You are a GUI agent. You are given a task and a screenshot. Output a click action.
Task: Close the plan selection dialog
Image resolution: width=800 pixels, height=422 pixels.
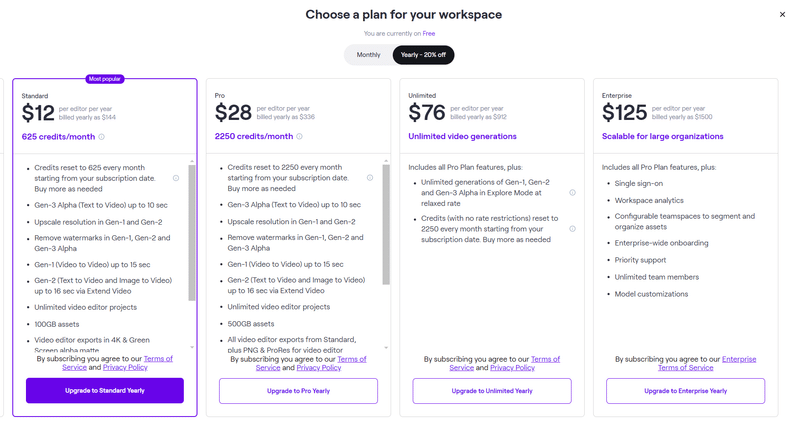pos(782,15)
